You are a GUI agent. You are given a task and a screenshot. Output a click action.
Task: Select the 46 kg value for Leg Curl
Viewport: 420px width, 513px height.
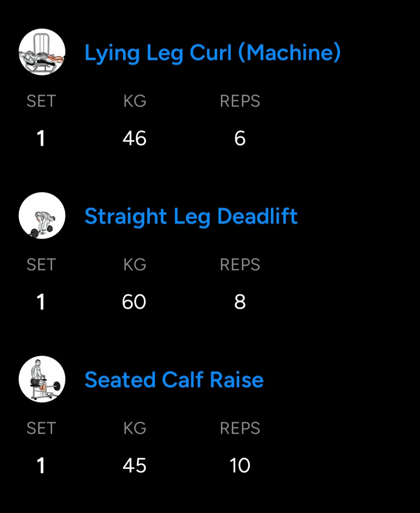pos(135,138)
